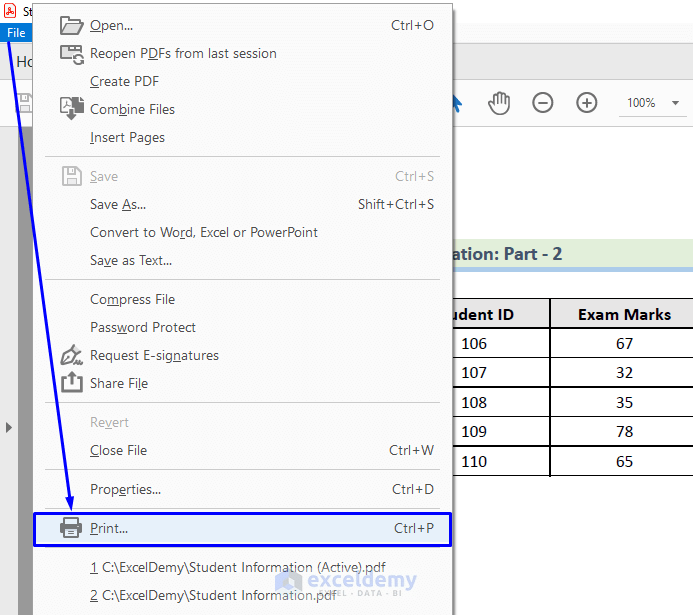Screen dimensions: 693x615
Task: Click student ID cell 107
Action: [501, 372]
